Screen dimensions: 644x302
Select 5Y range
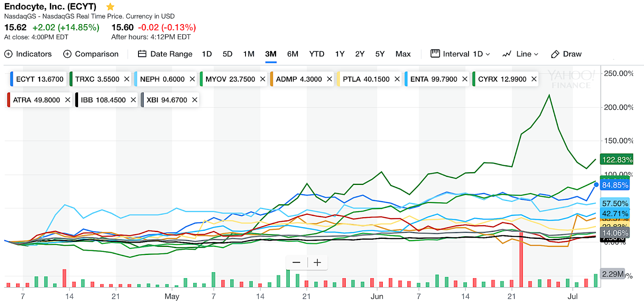coord(380,54)
